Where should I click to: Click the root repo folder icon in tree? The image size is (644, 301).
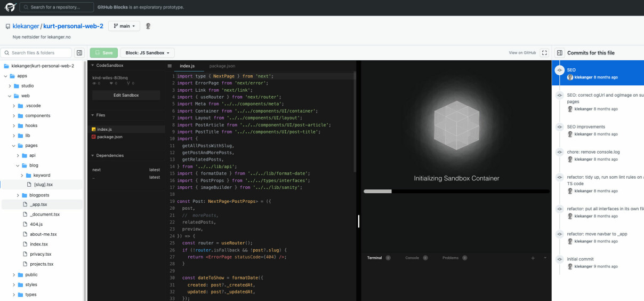(x=6, y=66)
